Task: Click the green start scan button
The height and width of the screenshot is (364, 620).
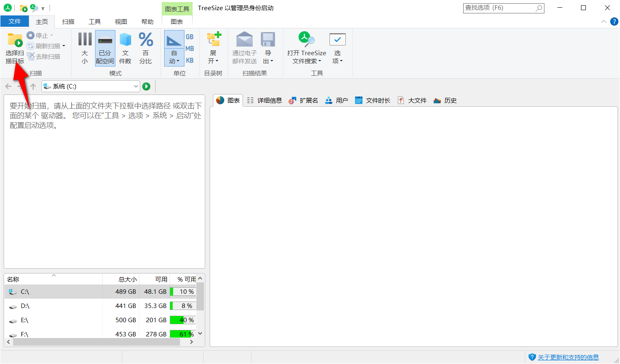Action: 147,86
